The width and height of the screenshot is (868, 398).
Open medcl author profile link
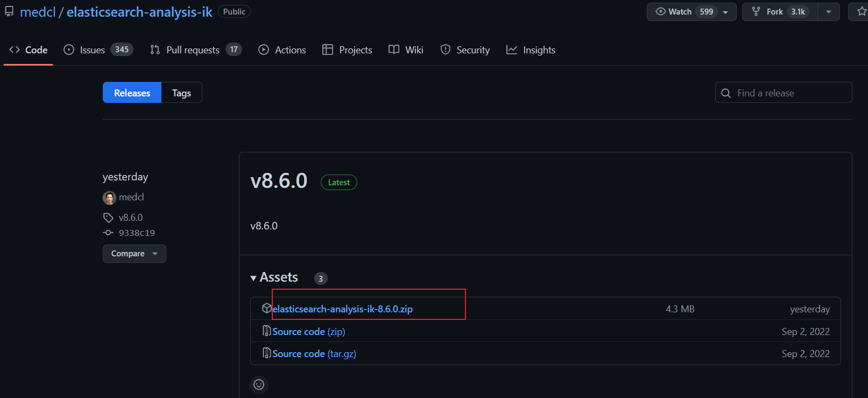131,197
